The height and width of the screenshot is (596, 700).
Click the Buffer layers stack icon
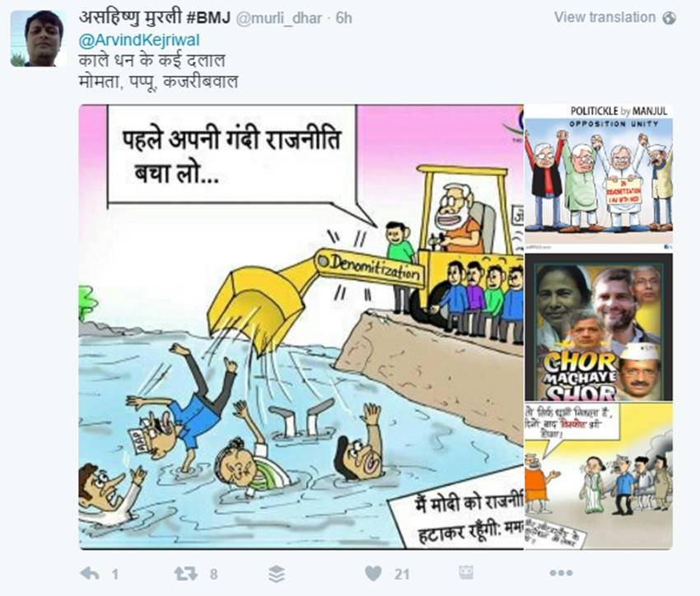[x=277, y=574]
